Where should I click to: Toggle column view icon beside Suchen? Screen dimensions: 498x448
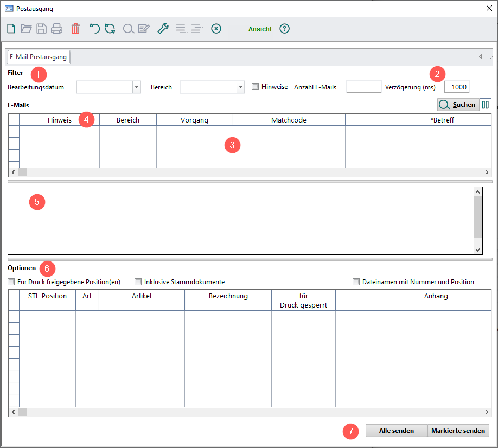pos(486,105)
